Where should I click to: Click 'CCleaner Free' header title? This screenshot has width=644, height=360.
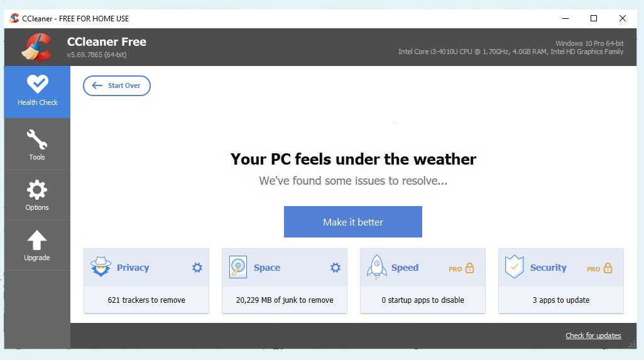tap(106, 42)
